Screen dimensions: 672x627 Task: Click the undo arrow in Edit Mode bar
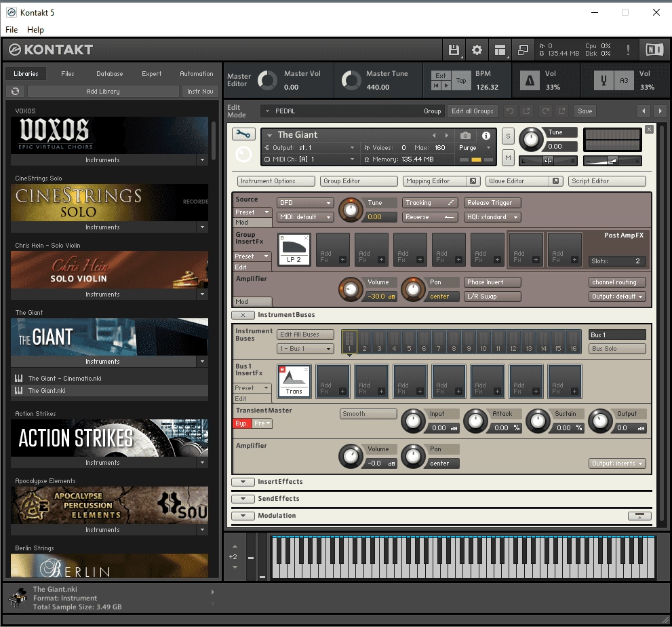click(x=509, y=111)
